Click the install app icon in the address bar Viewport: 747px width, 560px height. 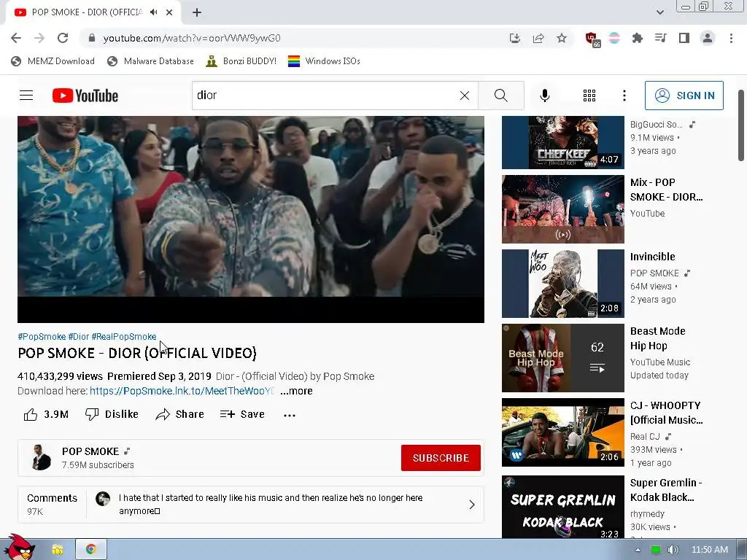(x=514, y=38)
